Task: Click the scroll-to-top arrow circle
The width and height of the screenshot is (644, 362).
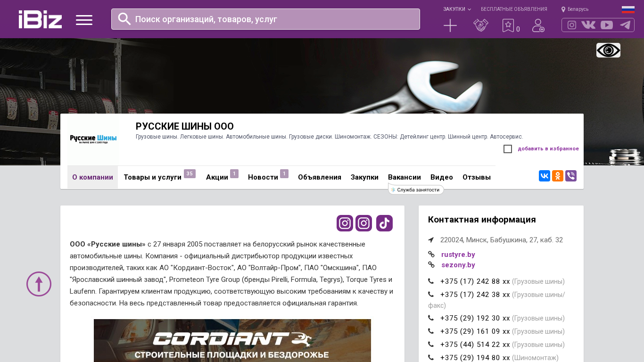Action: [x=39, y=284]
